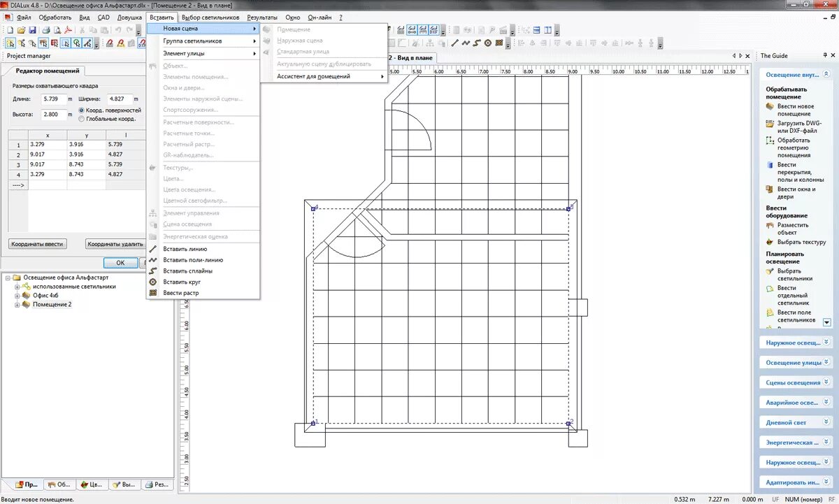Click the Print toolbar icon
Viewport: 839px width, 504px height.
pyautogui.click(x=46, y=30)
